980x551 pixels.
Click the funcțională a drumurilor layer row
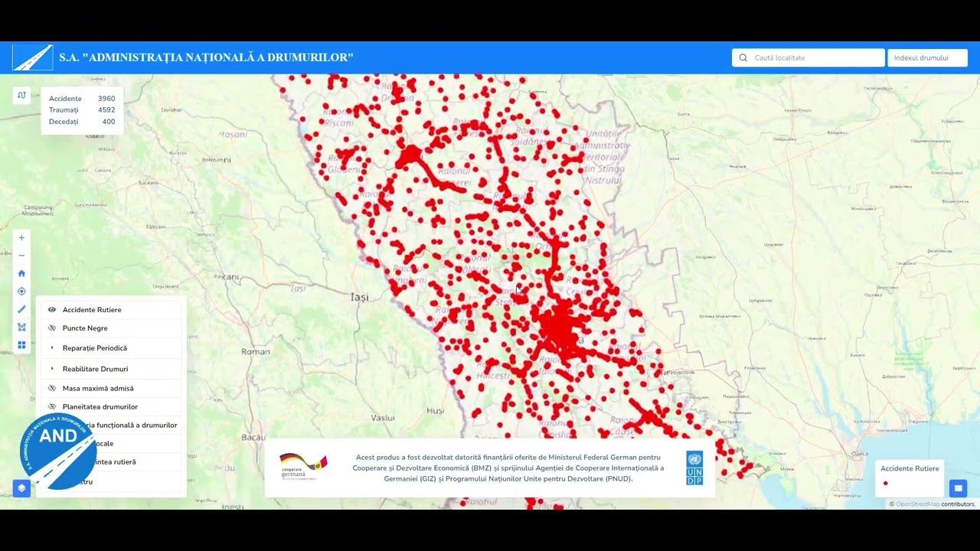(112, 425)
